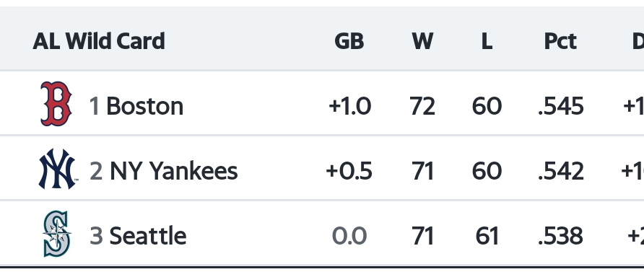
Task: Click the NY Yankees logo
Action: (x=58, y=169)
